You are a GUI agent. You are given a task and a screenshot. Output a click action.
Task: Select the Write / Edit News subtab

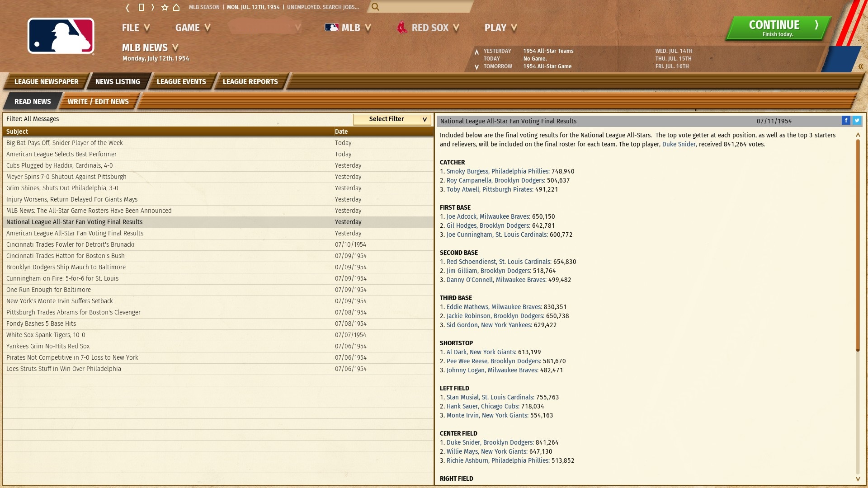(98, 101)
